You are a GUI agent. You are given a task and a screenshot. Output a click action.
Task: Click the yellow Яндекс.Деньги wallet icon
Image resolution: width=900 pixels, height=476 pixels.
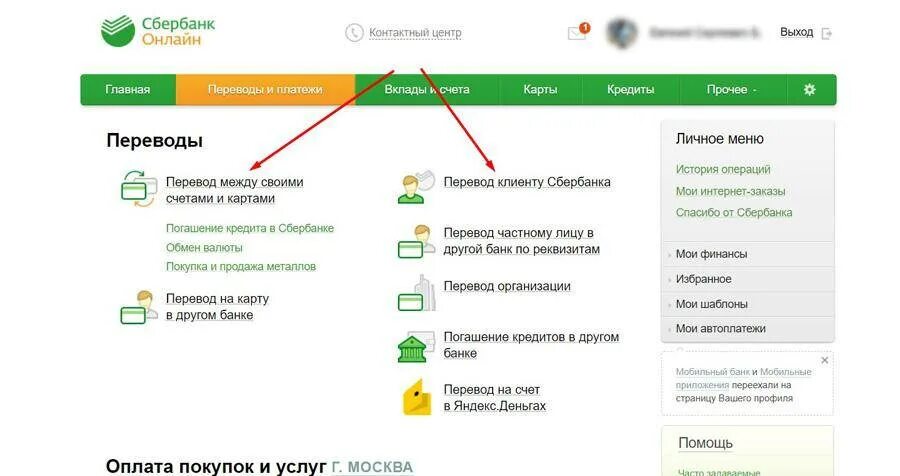[417, 397]
